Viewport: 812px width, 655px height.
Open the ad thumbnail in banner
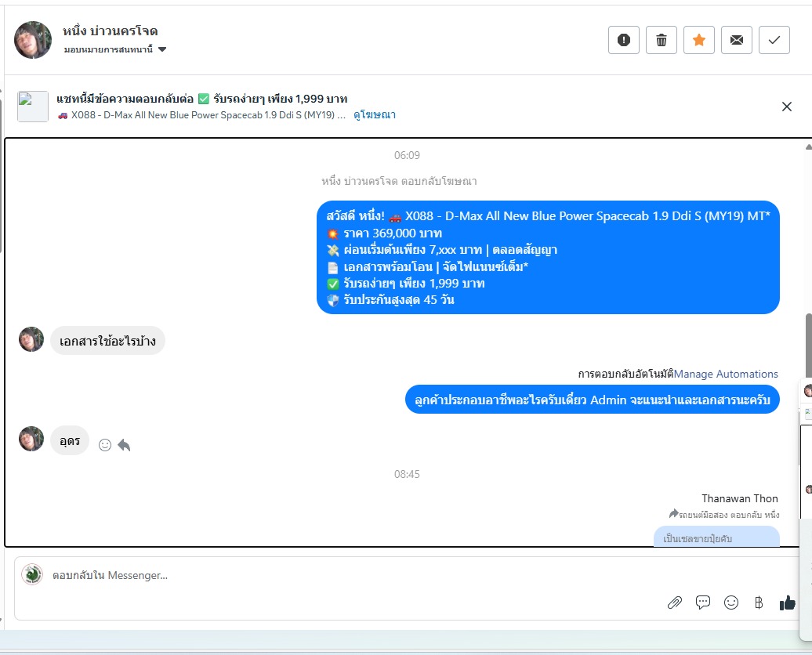(x=33, y=107)
